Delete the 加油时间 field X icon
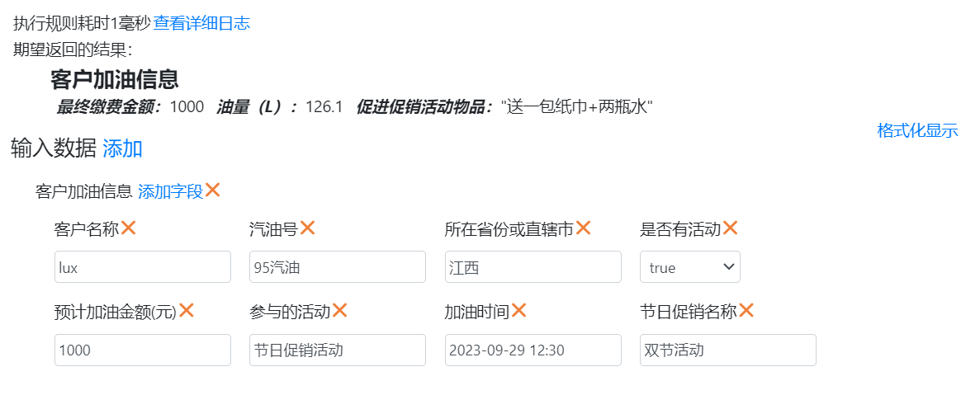Screen dimensions: 980x395 coord(518,310)
